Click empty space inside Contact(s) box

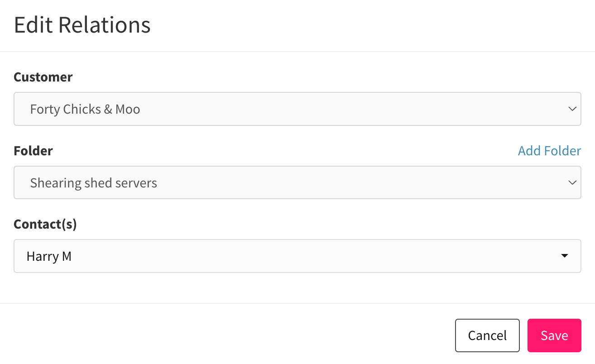pos(317,256)
